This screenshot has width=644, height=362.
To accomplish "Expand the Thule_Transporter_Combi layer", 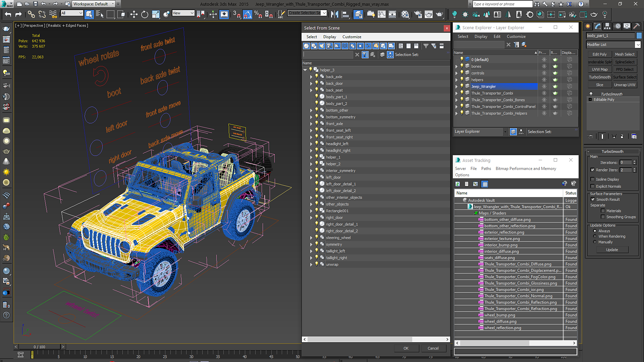I will 457,93.
